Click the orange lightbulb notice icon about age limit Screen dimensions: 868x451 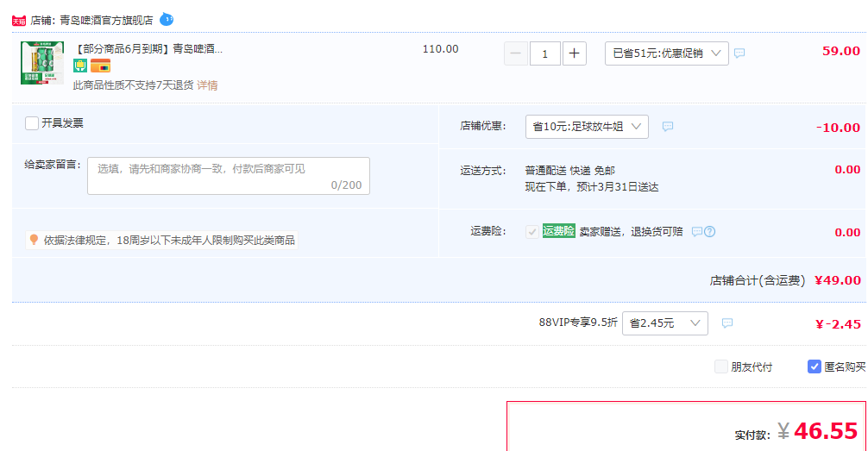[34, 240]
